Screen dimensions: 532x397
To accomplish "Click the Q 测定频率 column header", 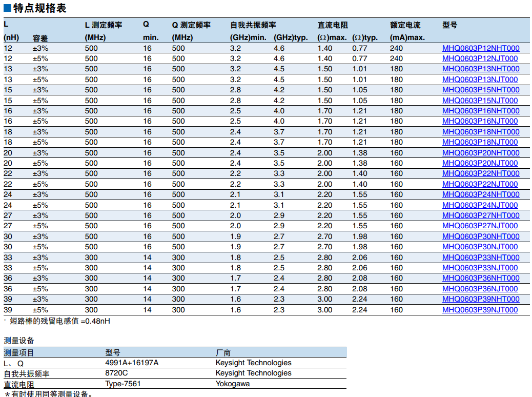I will (191, 25).
